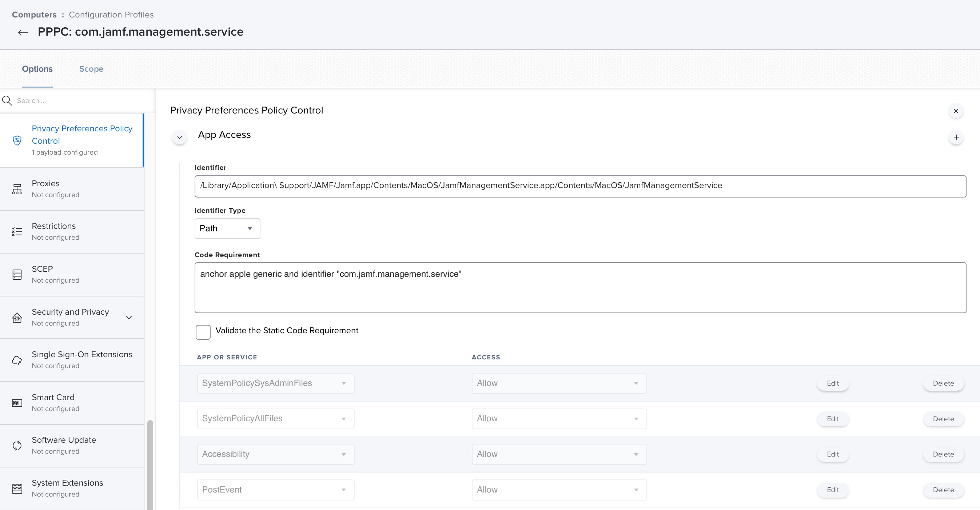Delete the PostEvent row
Image resolution: width=980 pixels, height=510 pixels.
coord(944,490)
